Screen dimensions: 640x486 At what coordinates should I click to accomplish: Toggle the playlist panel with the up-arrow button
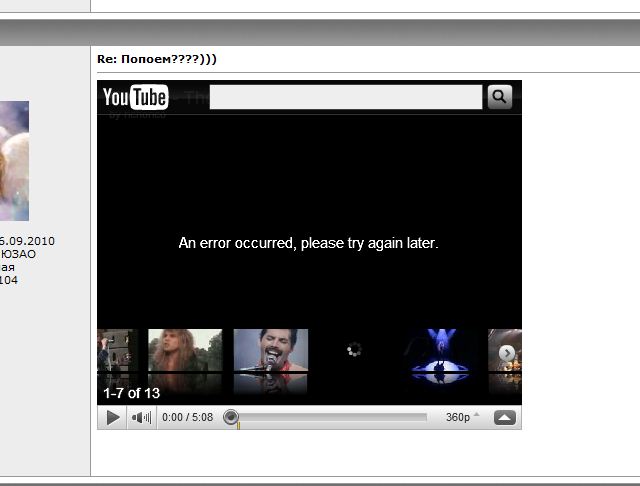(504, 417)
